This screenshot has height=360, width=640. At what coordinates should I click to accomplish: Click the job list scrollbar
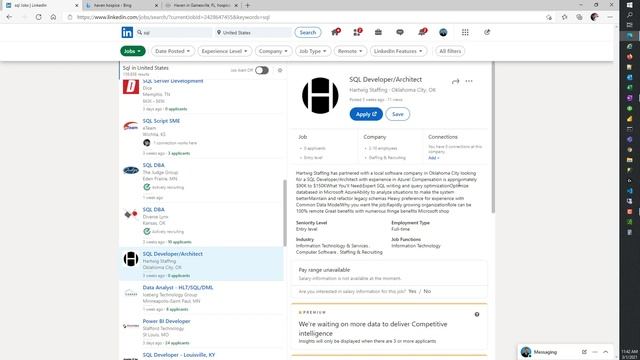click(285, 213)
